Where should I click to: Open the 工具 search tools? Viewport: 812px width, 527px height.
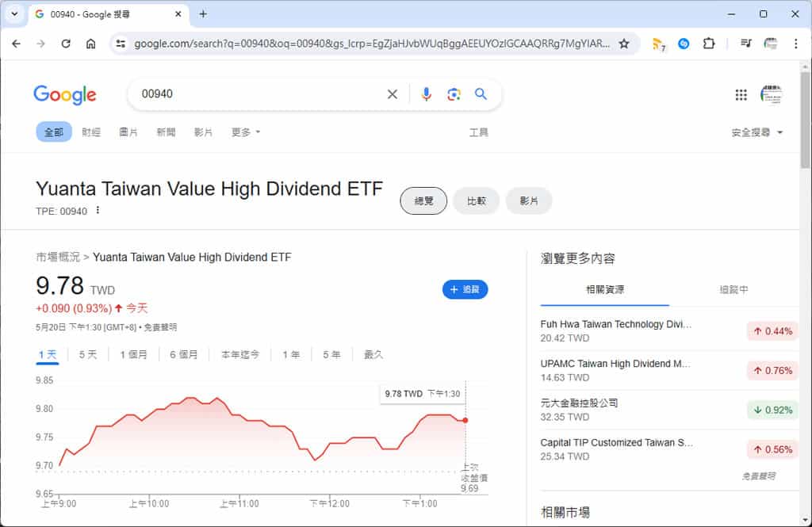pos(478,132)
